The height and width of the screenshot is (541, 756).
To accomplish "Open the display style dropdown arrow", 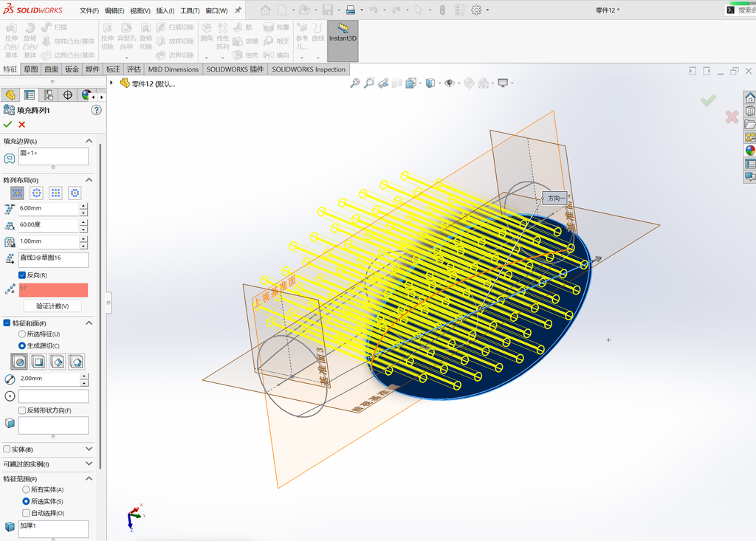I will click(x=440, y=83).
